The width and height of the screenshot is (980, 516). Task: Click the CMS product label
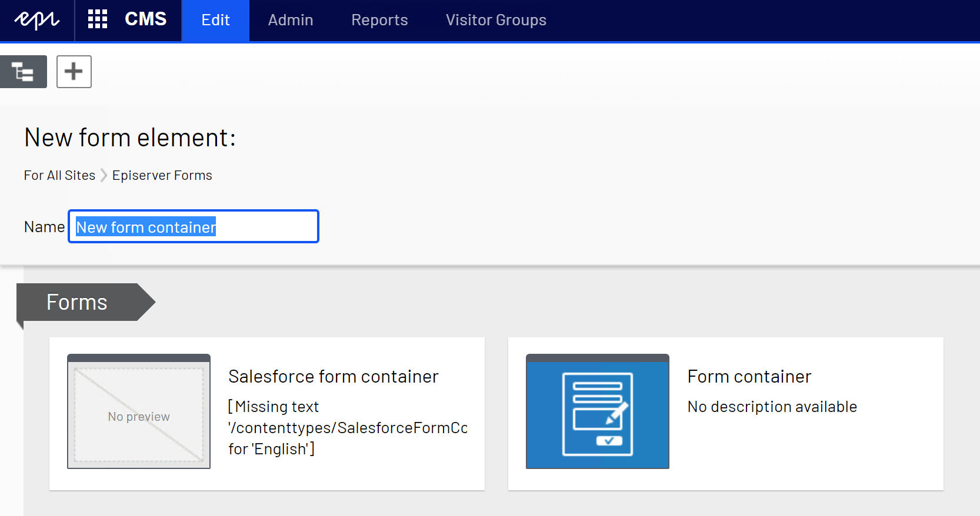coord(145,19)
